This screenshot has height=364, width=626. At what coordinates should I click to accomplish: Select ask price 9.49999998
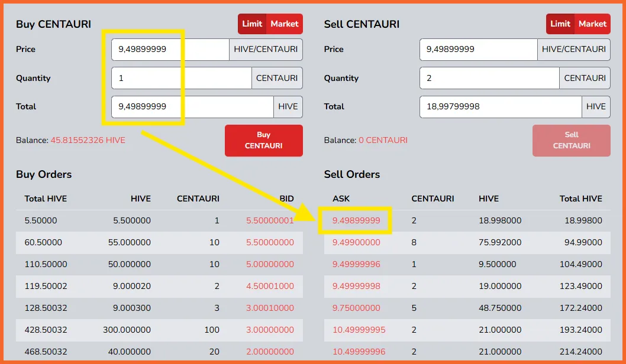point(356,286)
